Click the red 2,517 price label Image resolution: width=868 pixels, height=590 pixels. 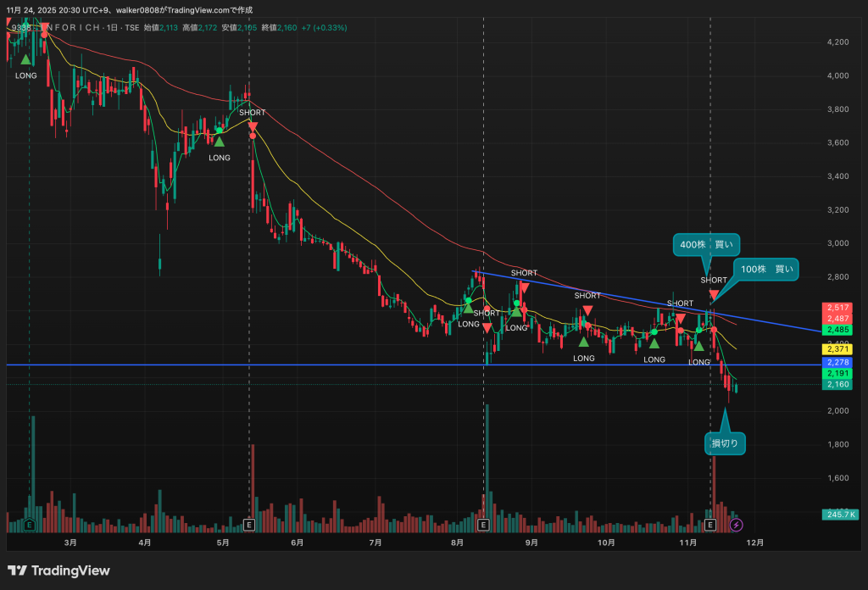[x=837, y=307]
